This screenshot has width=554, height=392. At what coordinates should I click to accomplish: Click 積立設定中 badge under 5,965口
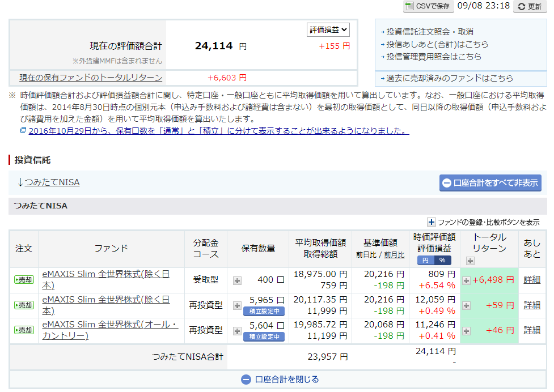click(x=264, y=311)
